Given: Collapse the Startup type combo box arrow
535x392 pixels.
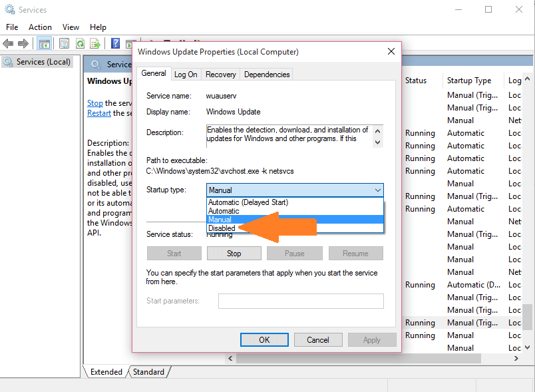Looking at the screenshot, I should (x=377, y=190).
